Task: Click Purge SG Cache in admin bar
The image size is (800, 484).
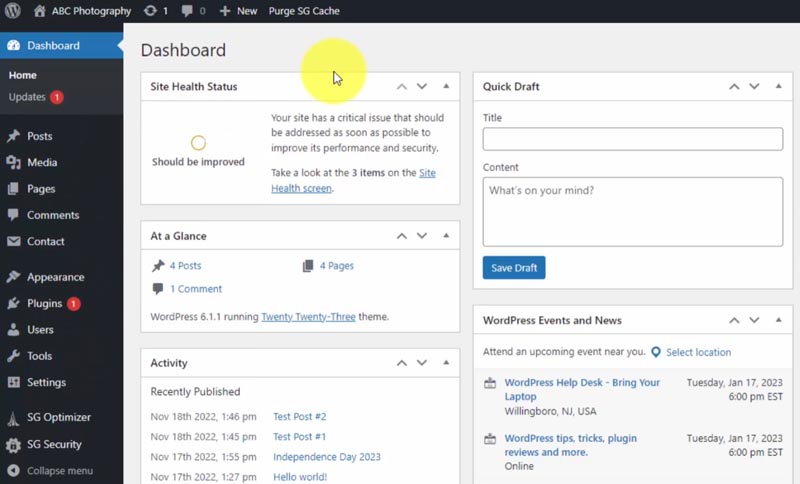Action: (x=304, y=11)
